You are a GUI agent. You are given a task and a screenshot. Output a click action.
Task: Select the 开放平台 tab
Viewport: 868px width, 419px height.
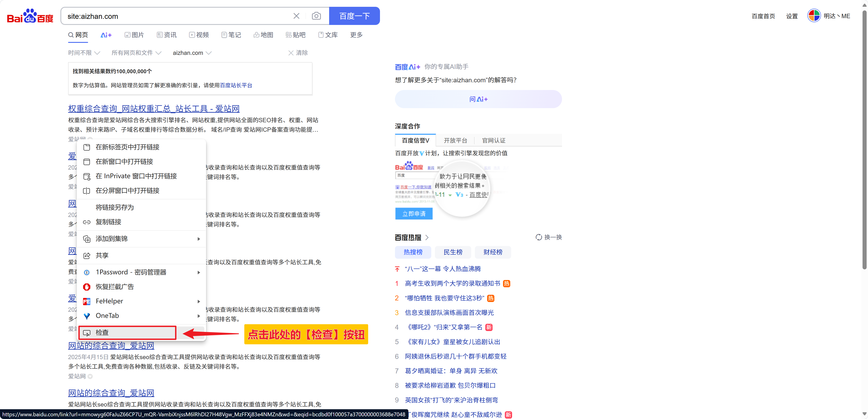pos(455,140)
